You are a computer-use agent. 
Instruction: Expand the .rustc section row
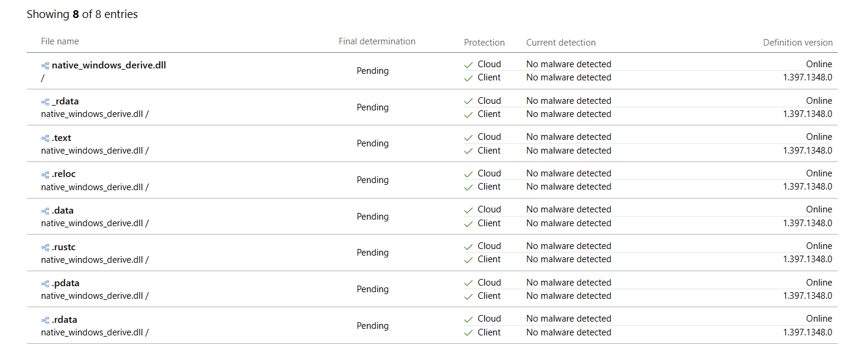click(65, 247)
